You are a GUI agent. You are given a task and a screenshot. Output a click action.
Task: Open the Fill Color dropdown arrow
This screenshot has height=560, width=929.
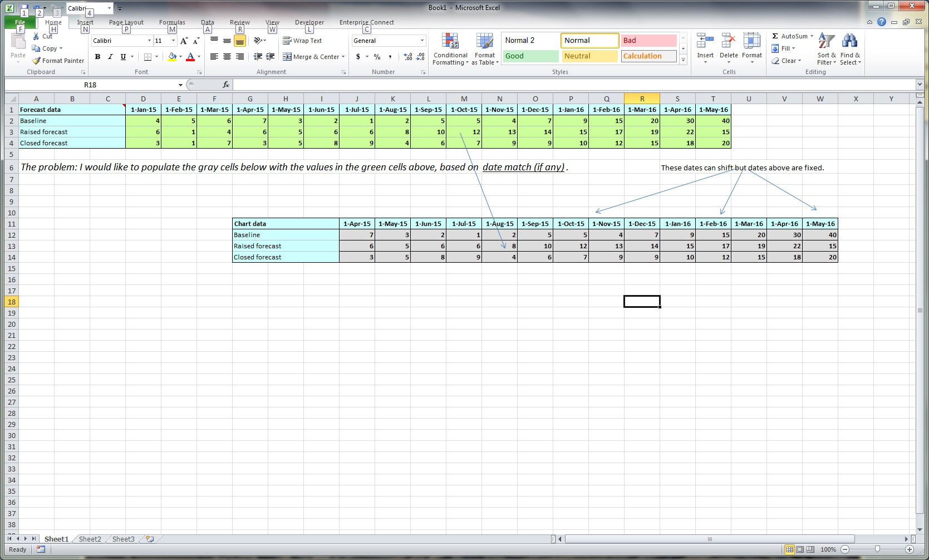point(180,56)
